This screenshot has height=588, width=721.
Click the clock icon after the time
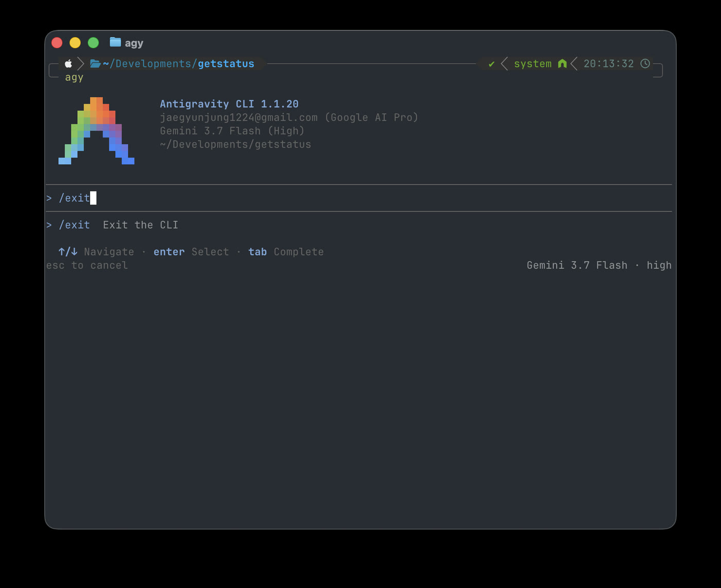645,63
